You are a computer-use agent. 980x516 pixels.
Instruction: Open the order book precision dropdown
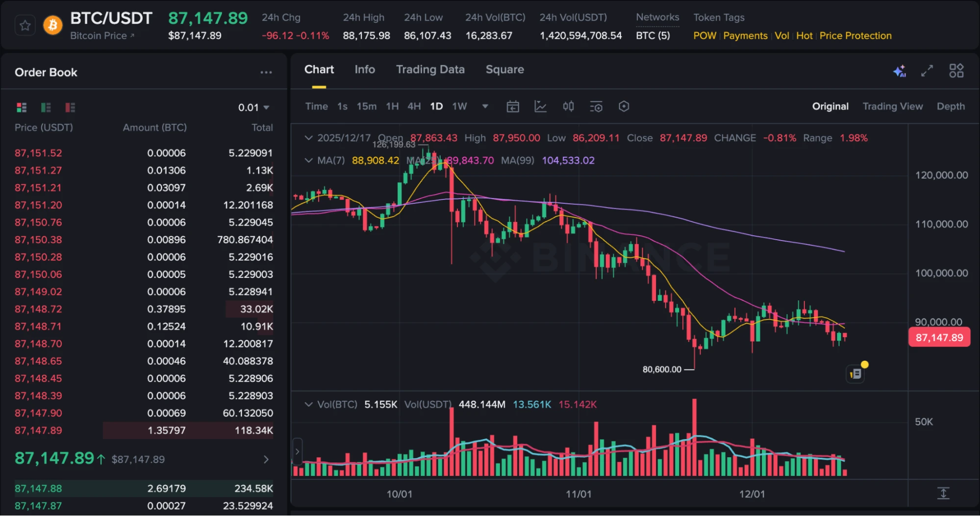[253, 107]
